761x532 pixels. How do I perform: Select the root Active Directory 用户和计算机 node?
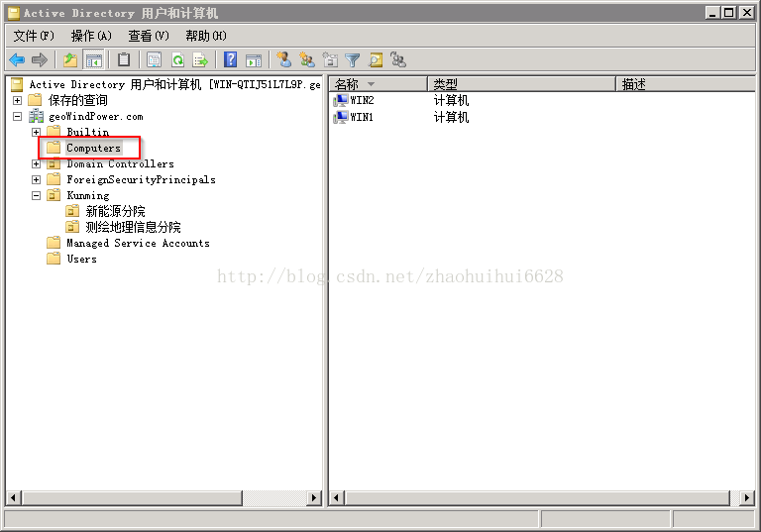tap(174, 84)
